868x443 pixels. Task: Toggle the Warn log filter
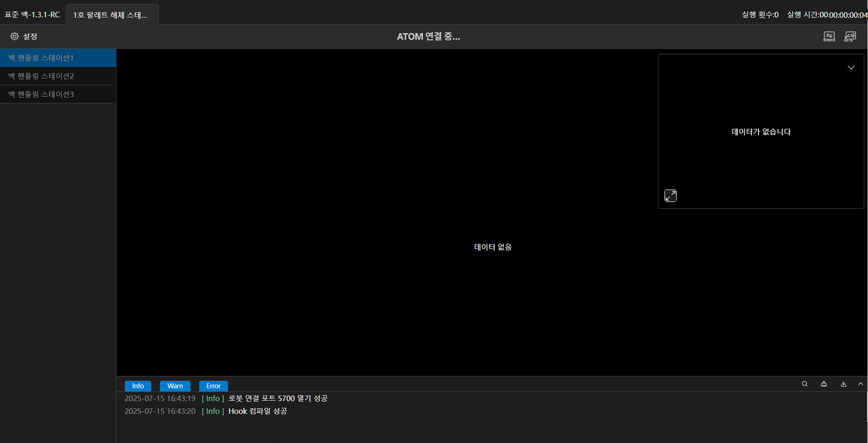coord(175,386)
